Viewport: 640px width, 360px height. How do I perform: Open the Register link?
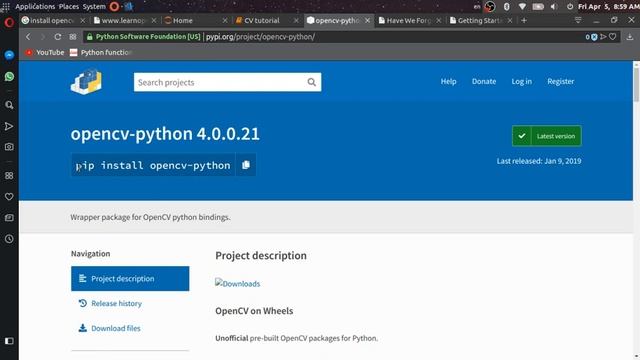point(560,81)
